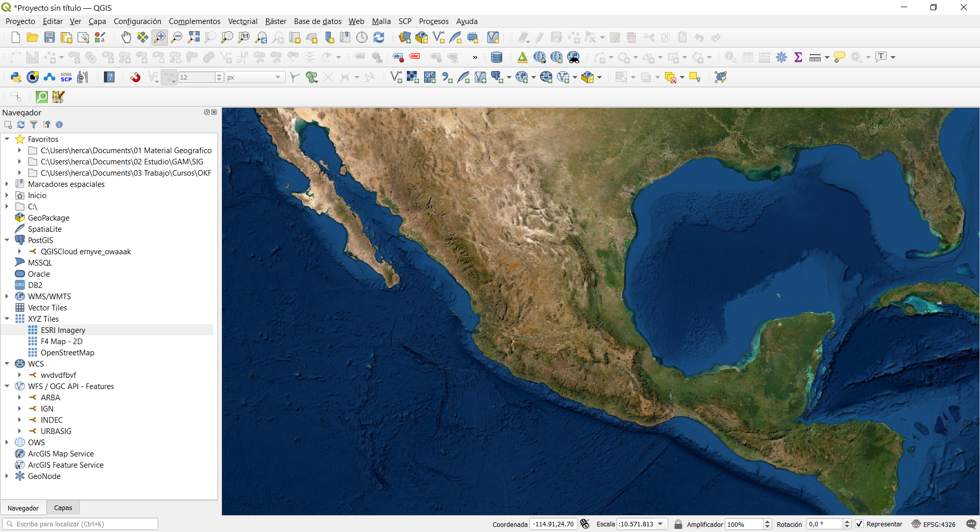Viewport: 980px width, 532px height.
Task: Collapse the Favoritos tree node
Action: (7, 139)
